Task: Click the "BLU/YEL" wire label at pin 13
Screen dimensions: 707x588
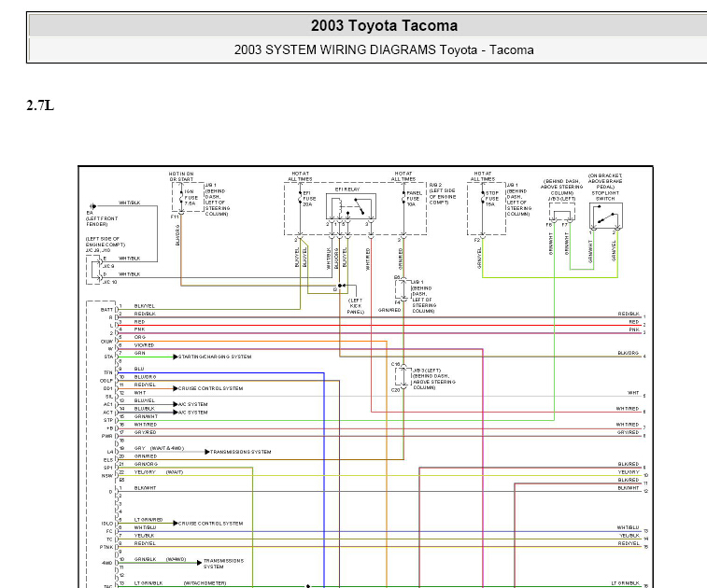Action: (144, 400)
